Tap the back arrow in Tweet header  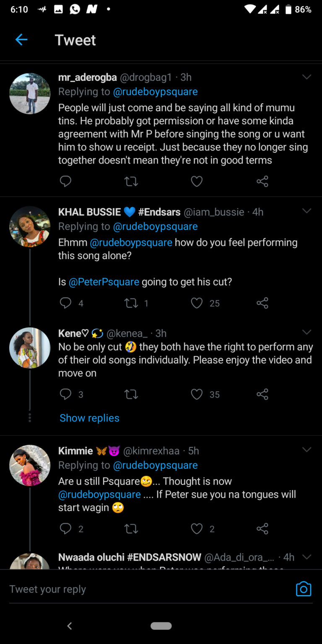pyautogui.click(x=21, y=40)
